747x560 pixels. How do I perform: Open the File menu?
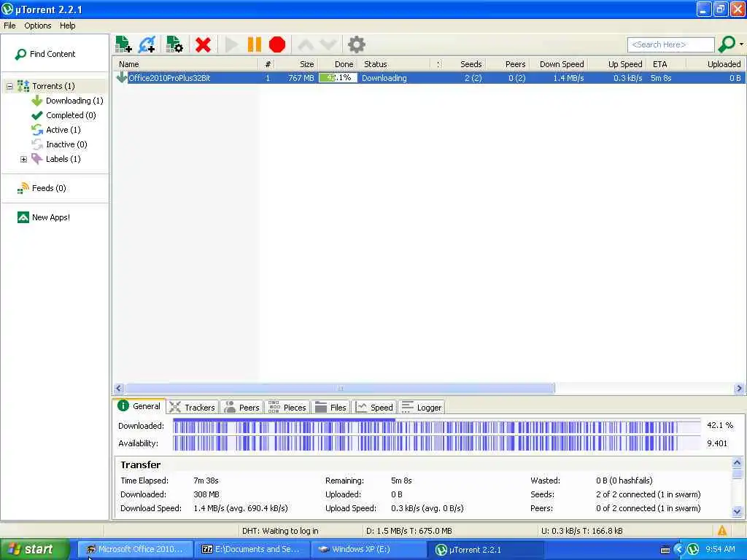tap(9, 26)
